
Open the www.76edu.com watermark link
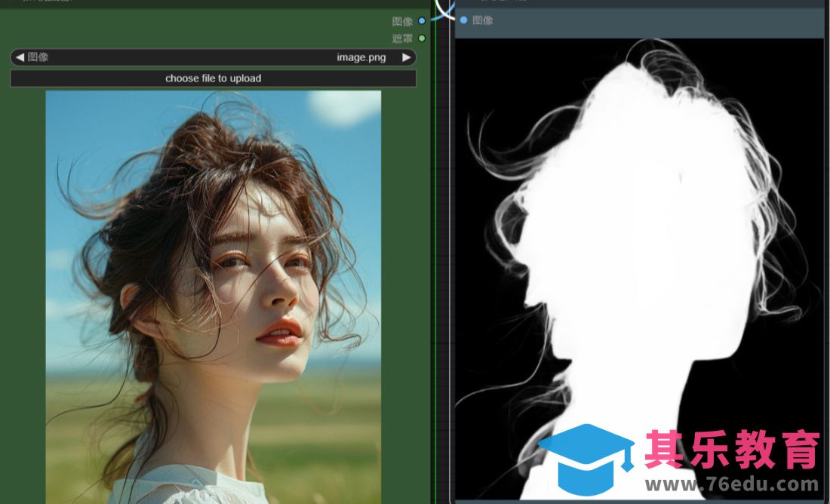[x=732, y=484]
